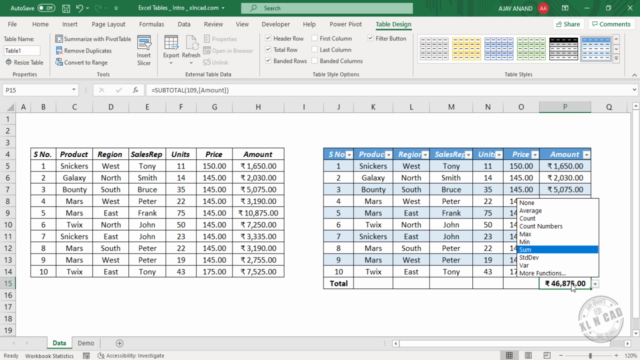Viewport: 640px width, 360px height.
Task: Switch to Normal view icon
Action: 509,356
